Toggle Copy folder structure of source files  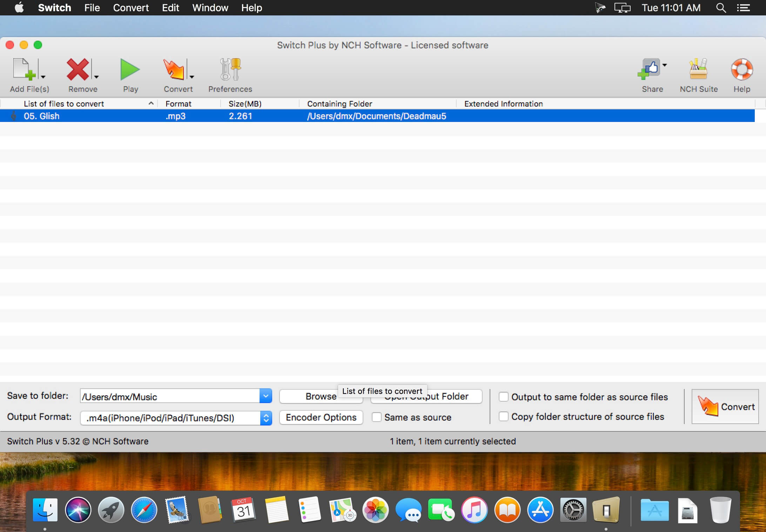point(503,416)
